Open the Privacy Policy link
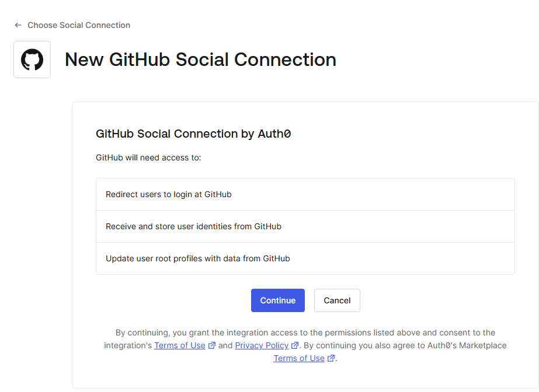The width and height of the screenshot is (539, 392). (262, 345)
